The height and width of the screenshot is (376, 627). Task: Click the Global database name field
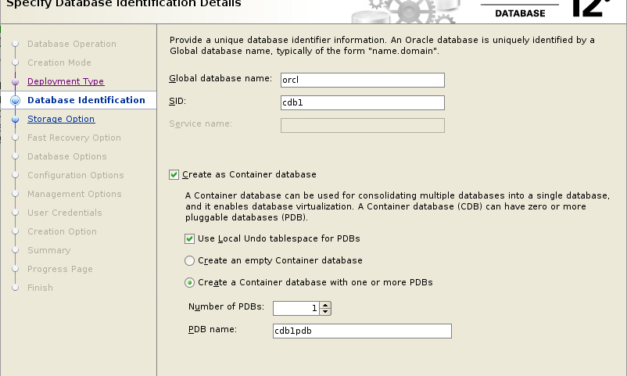[x=362, y=80]
